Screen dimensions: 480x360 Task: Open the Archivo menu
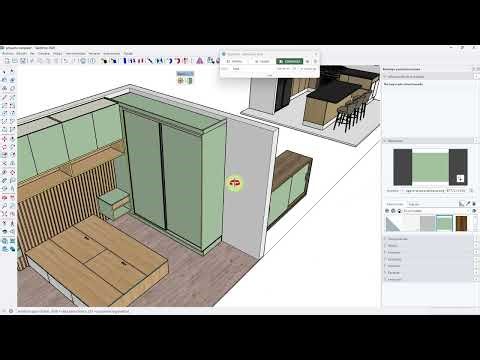click(x=8, y=53)
